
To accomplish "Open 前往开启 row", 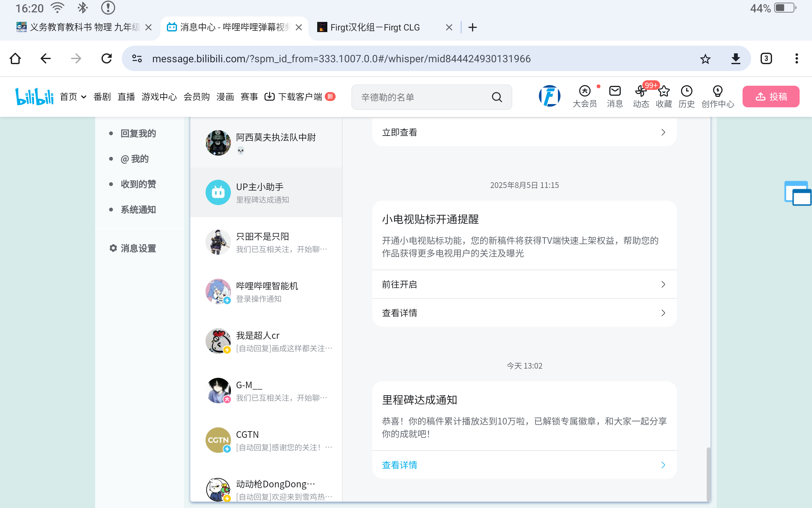I will pos(524,284).
